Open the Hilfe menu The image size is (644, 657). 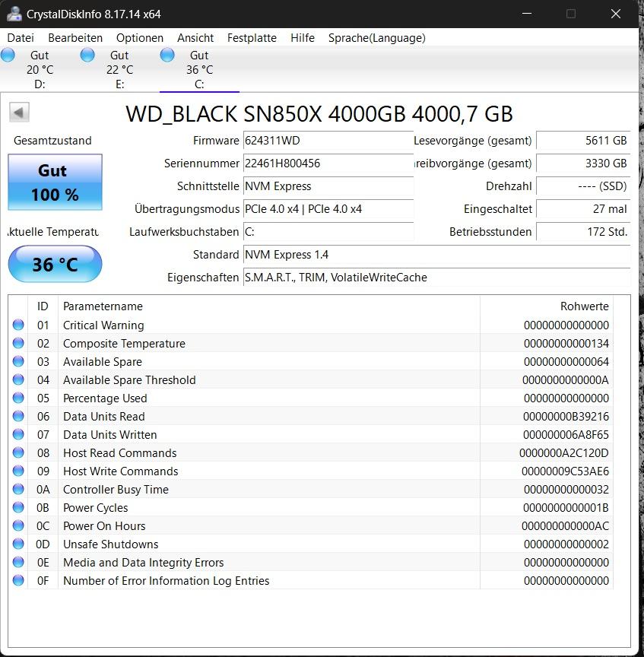tap(303, 38)
